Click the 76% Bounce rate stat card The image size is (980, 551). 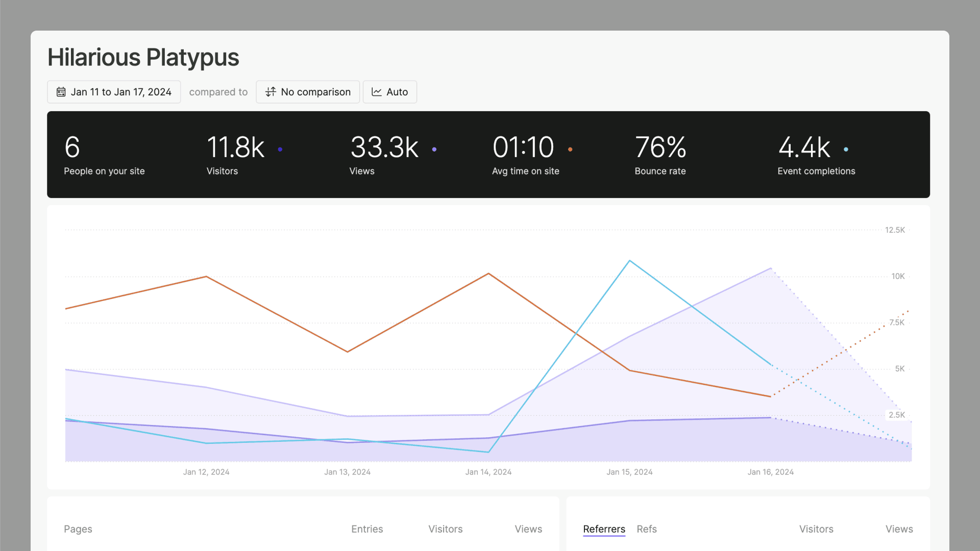[x=660, y=155]
